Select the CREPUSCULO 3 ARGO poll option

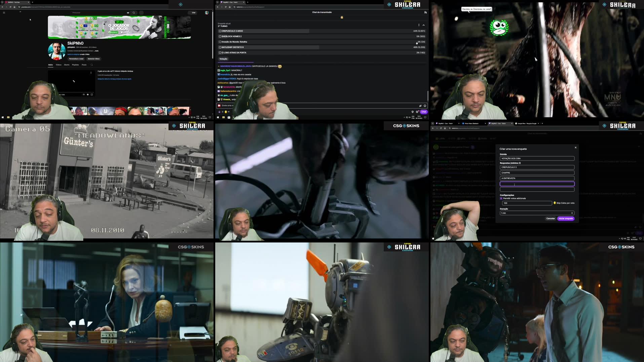220,31
